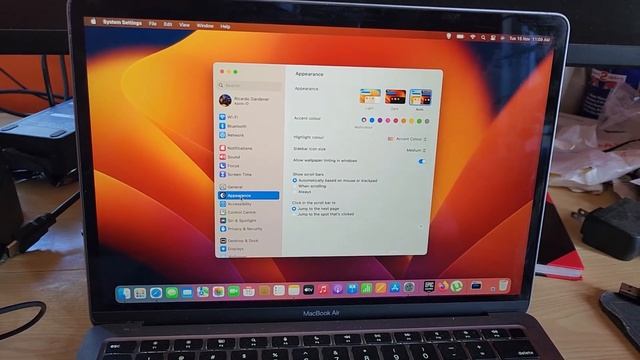Screen dimensions: 640x360
Task: Choose the Dark appearance thumbnail
Action: pyautogui.click(x=395, y=97)
